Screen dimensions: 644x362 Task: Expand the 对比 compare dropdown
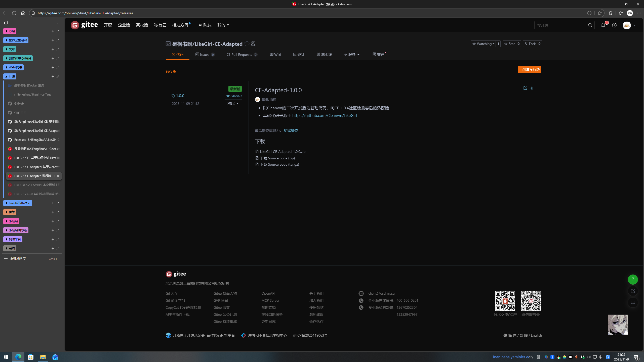click(233, 103)
